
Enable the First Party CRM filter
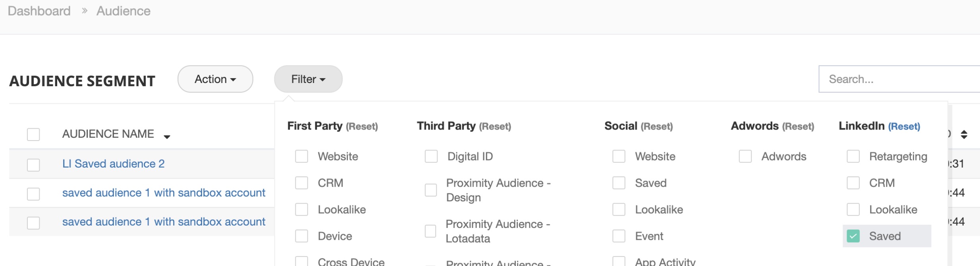tap(301, 183)
